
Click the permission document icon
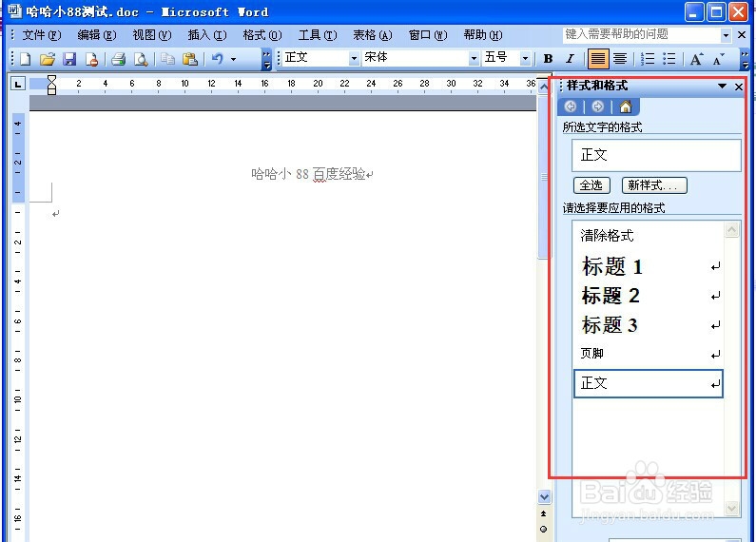tap(91, 59)
